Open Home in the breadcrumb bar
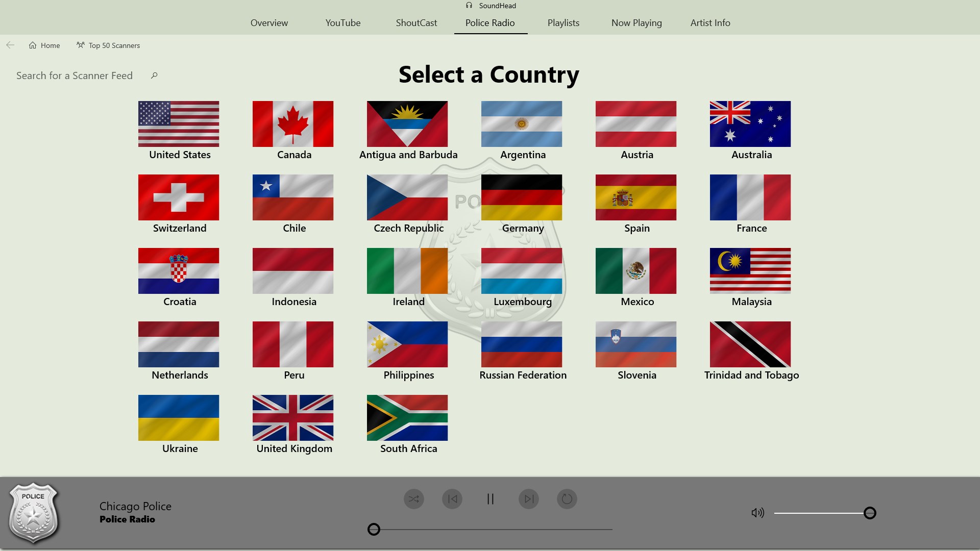980x551 pixels. pos(44,45)
